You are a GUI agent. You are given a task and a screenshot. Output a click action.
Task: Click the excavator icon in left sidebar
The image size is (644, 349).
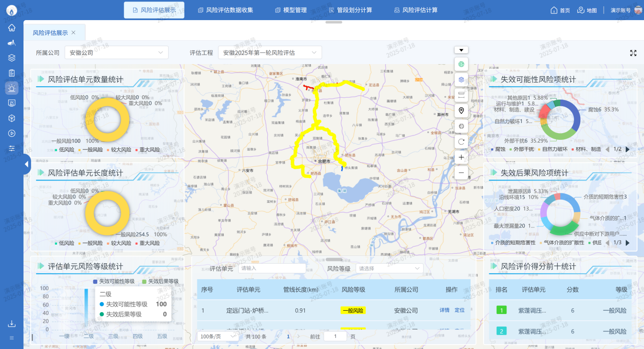[x=11, y=43]
